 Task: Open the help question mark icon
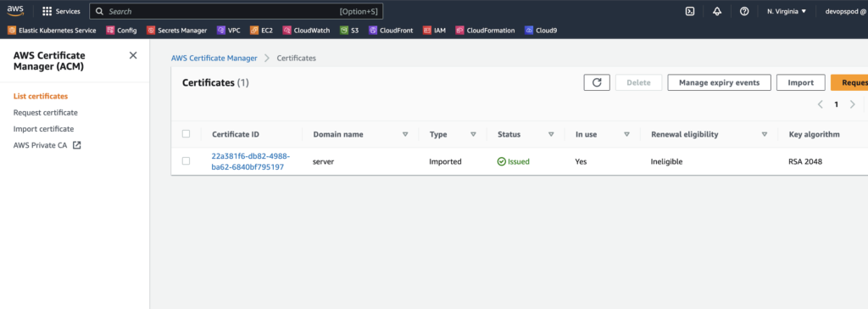click(x=744, y=11)
